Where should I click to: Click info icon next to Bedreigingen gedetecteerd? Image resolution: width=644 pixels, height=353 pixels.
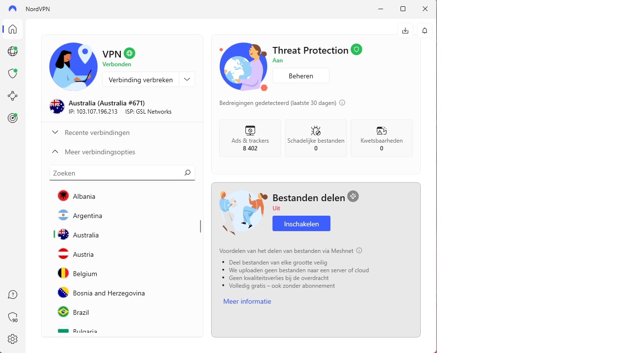point(342,103)
